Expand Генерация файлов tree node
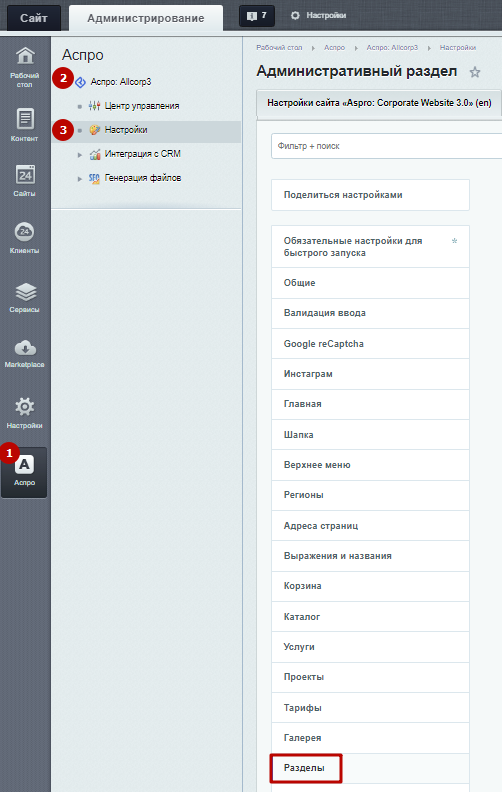This screenshot has width=502, height=792. click(x=80, y=178)
